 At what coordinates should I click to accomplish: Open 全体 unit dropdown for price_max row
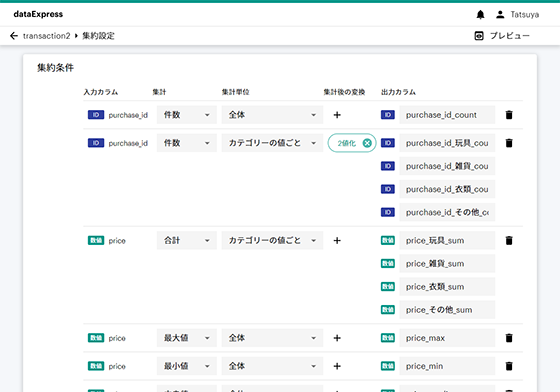(x=272, y=338)
